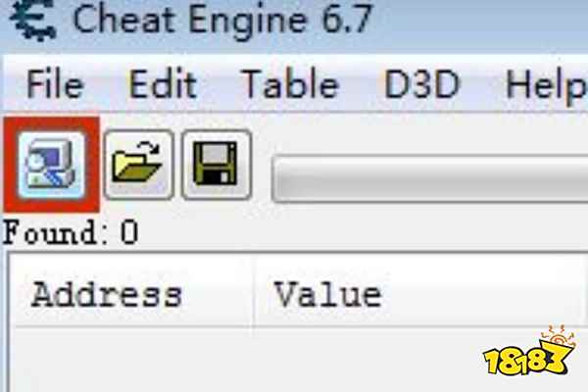Click divider between Address and Value columns

[254, 295]
